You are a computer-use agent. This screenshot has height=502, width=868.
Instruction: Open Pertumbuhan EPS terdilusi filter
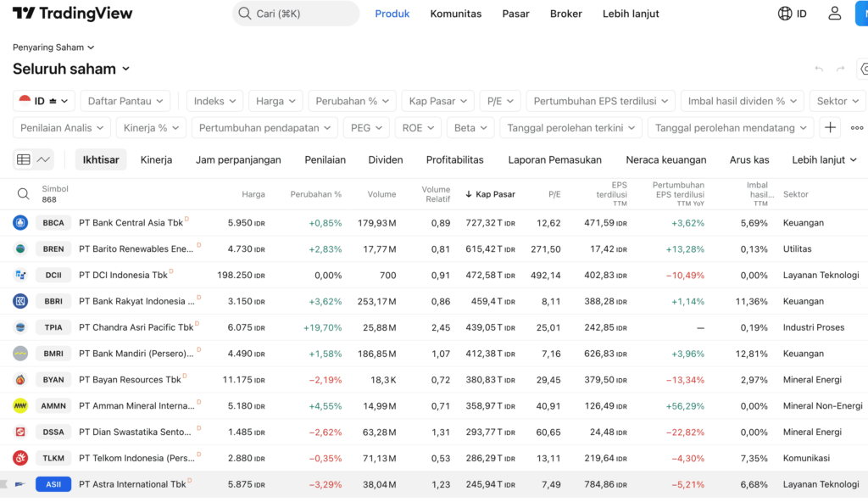tap(601, 101)
